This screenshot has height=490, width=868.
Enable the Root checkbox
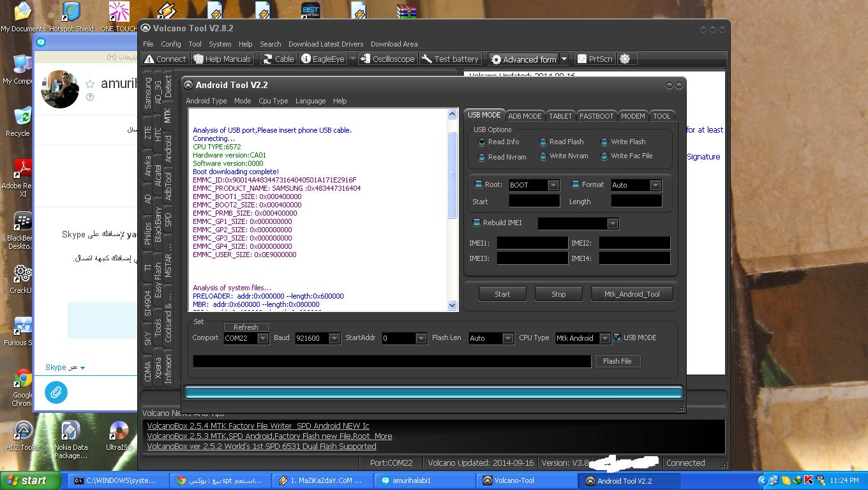[x=478, y=184]
